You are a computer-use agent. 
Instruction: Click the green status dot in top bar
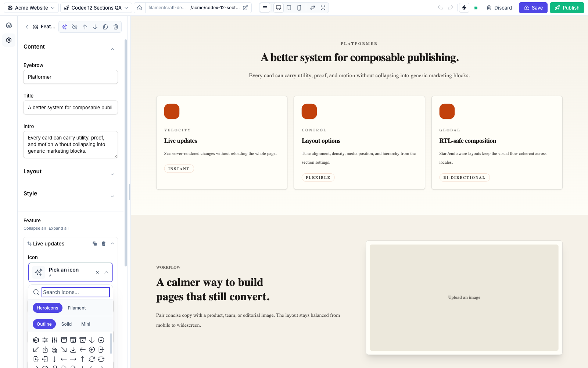click(476, 8)
